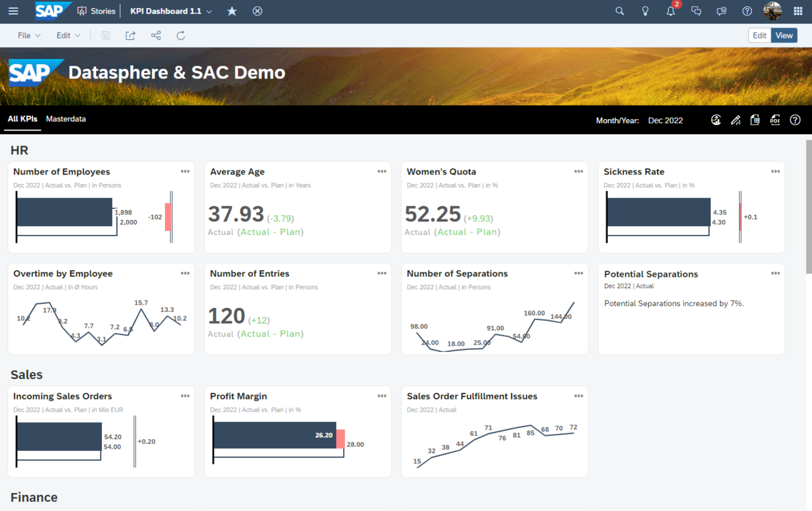Open the search magnifier in the top bar

click(619, 11)
